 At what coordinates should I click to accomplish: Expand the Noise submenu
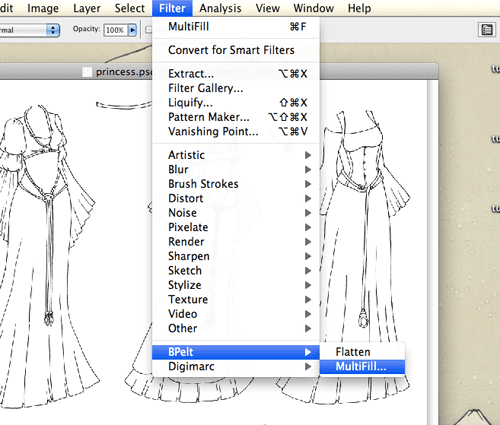(x=236, y=213)
